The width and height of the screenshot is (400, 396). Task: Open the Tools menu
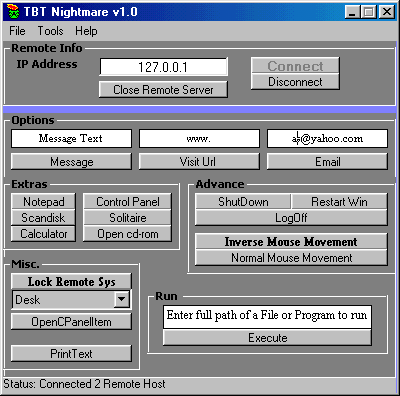50,31
